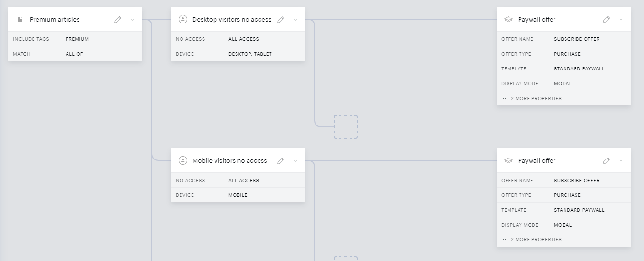
Task: Open chevron menu on Desktop visitors no access
Action: point(295,20)
